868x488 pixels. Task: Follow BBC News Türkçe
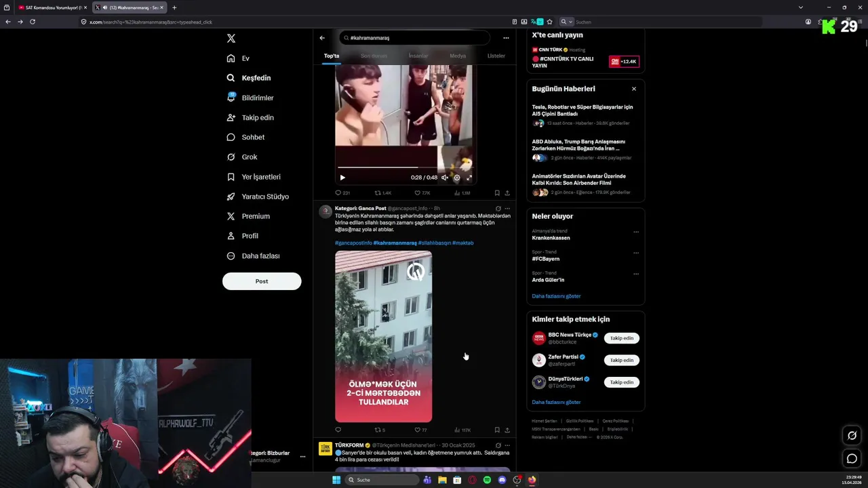tap(622, 338)
